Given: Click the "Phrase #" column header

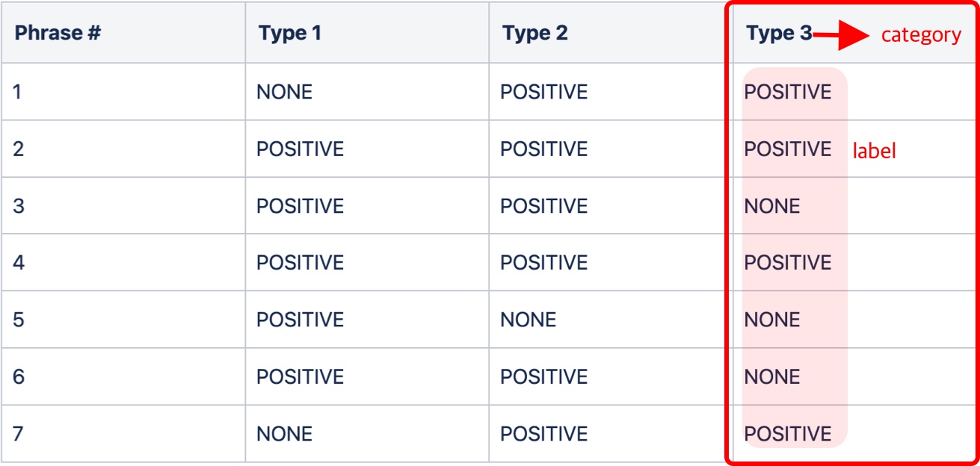Looking at the screenshot, I should [58, 34].
